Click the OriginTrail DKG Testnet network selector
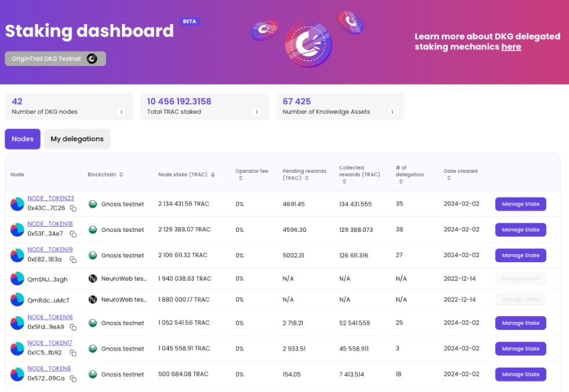 click(55, 59)
